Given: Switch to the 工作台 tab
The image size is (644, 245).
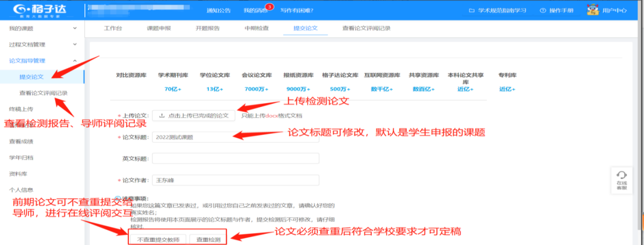Looking at the screenshot, I should click(x=112, y=29).
